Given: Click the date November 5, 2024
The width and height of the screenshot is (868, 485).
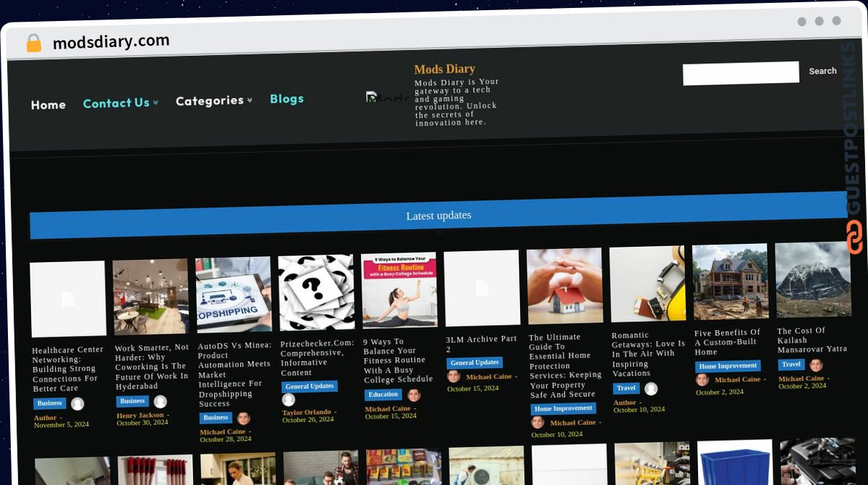Looking at the screenshot, I should tap(61, 425).
